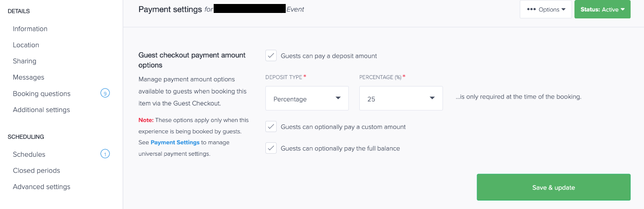Go to Information in sidebar
The image size is (644, 209).
[30, 29]
